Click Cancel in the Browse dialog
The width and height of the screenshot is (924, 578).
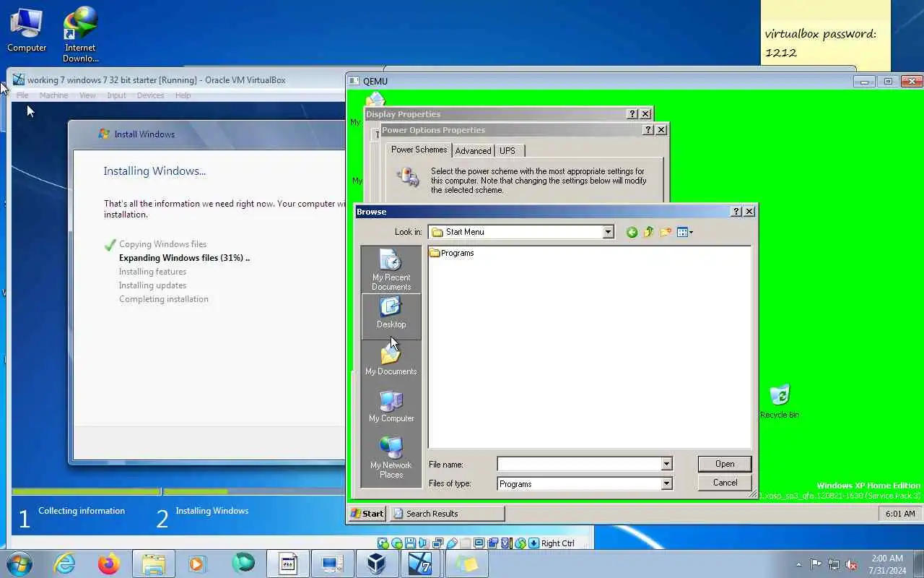point(725,483)
